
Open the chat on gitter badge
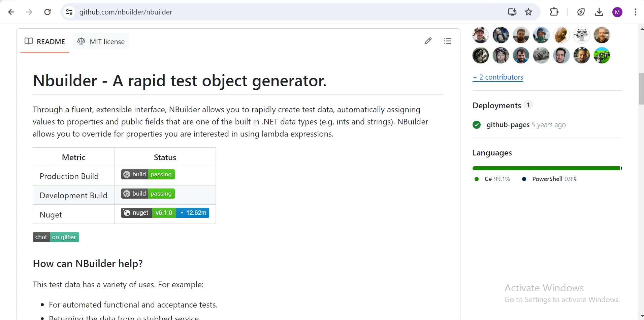(x=56, y=237)
